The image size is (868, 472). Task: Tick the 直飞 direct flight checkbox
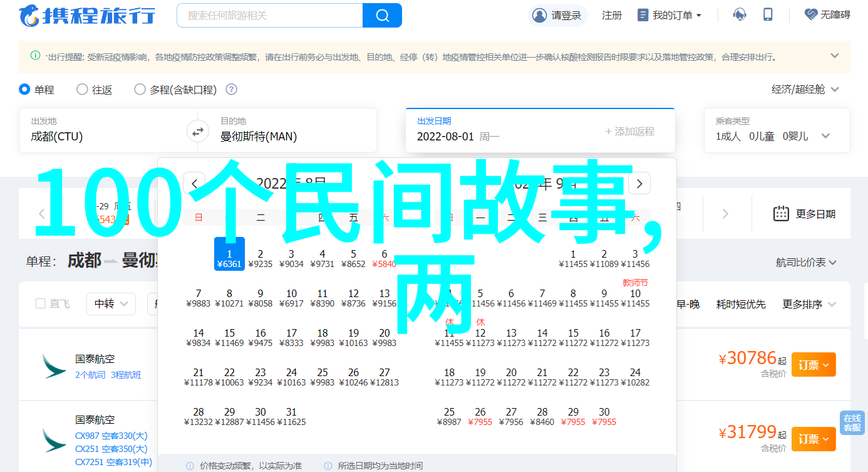click(x=41, y=304)
